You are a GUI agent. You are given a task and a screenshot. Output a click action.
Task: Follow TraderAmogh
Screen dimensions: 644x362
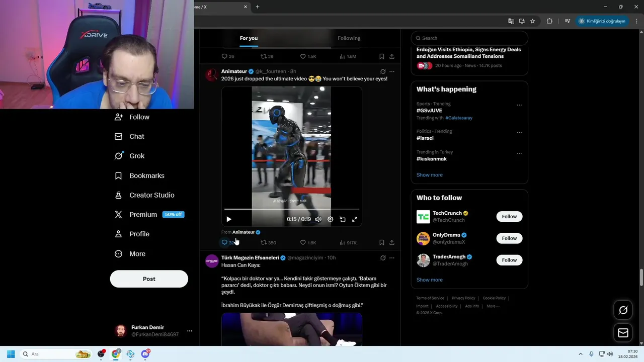click(x=509, y=260)
